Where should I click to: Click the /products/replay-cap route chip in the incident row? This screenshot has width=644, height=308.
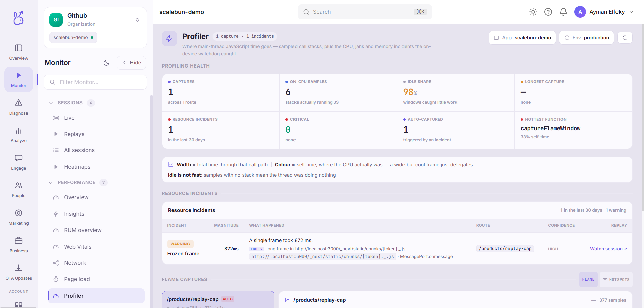505,249
